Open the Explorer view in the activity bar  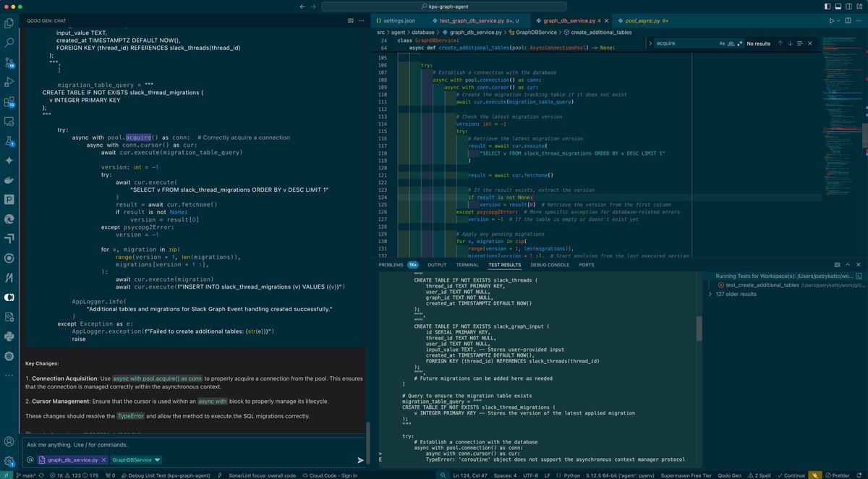pos(9,23)
